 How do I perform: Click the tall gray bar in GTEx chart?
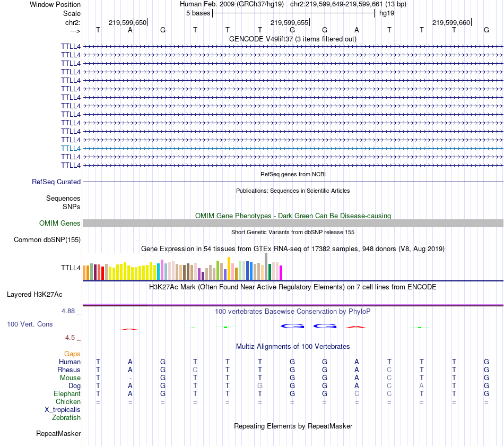[x=266, y=266]
